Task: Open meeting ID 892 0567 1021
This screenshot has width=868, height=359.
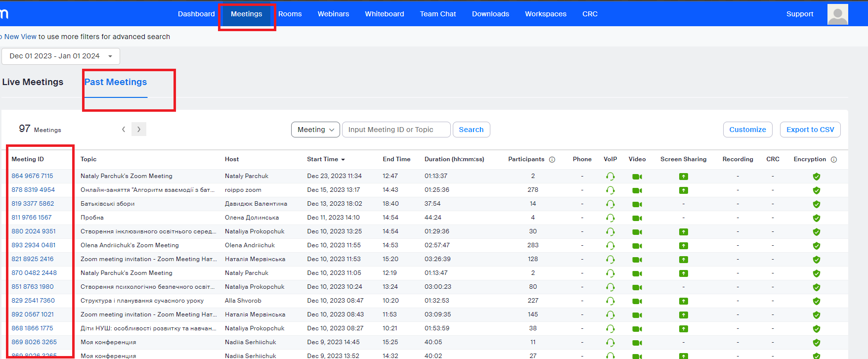Action: point(33,314)
